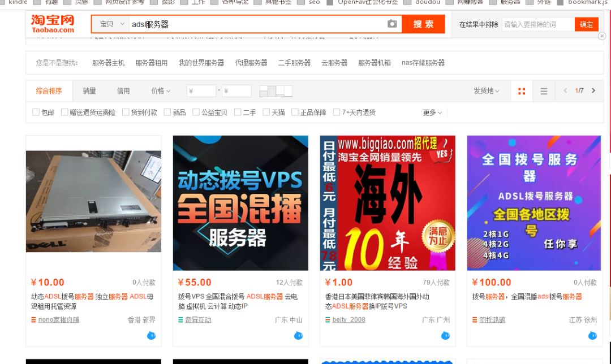Open Wangwang chat for 奇异互动
The width and height of the screenshot is (611, 364).
(x=299, y=336)
